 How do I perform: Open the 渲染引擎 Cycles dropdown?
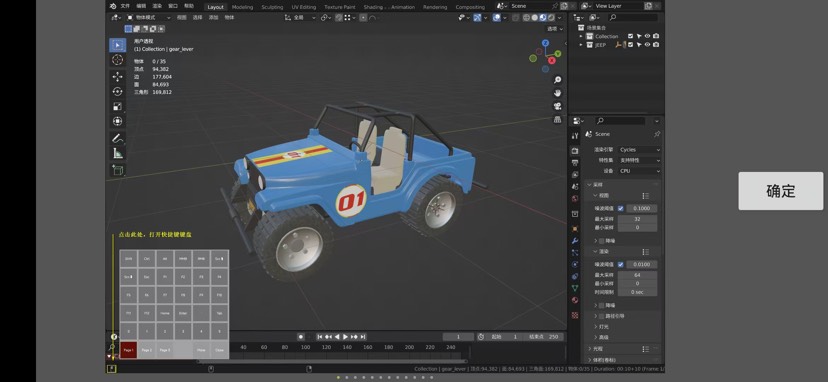click(x=639, y=150)
